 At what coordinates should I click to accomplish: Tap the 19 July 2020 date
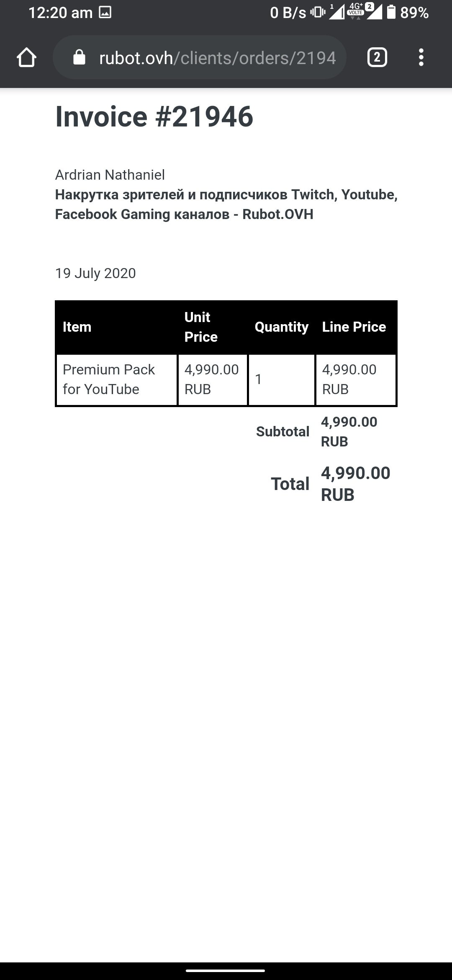coord(95,273)
